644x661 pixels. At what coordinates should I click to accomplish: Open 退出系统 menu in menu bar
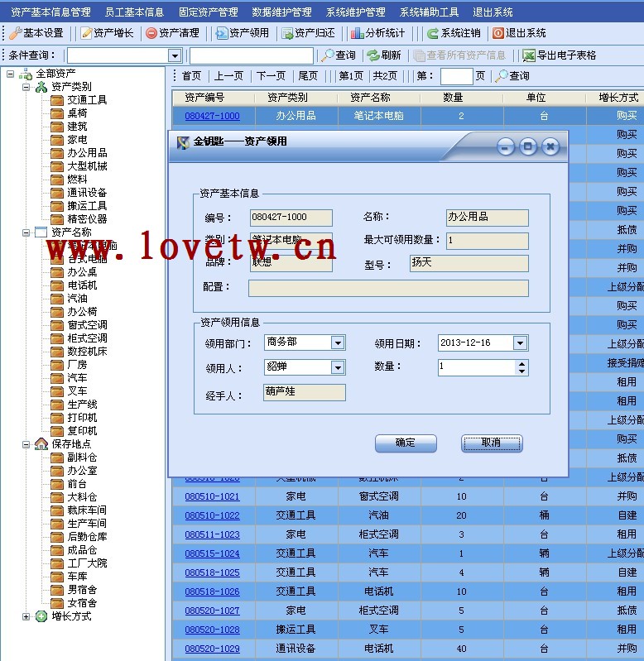pos(493,12)
